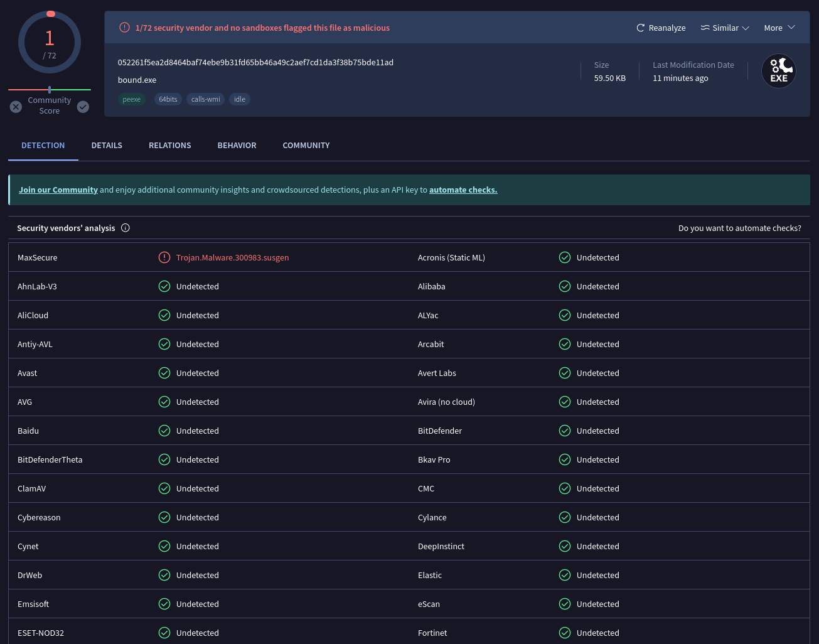Click the green check icon for Emsisoft
819x644 pixels.
pyautogui.click(x=164, y=604)
